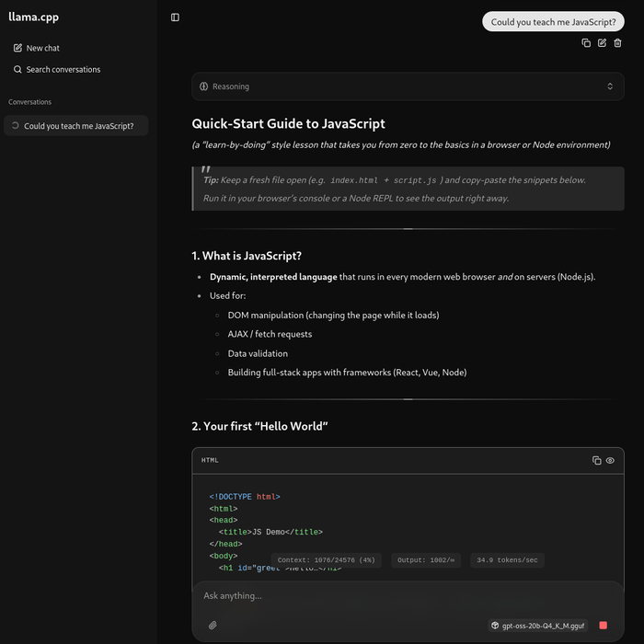Image resolution: width=644 pixels, height=644 pixels.
Task: Stop generation with the red square button
Action: tap(603, 626)
